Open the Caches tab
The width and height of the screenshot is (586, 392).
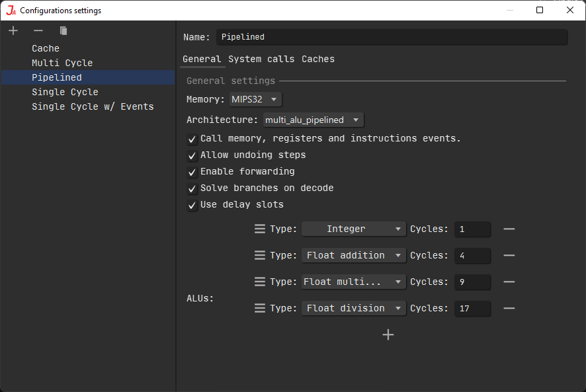pos(318,59)
